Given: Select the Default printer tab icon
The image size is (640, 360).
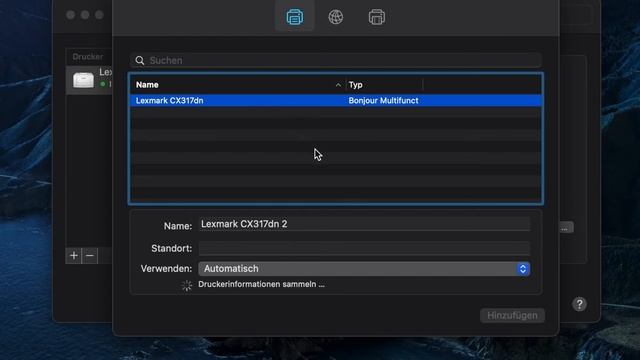Looking at the screenshot, I should 295,17.
